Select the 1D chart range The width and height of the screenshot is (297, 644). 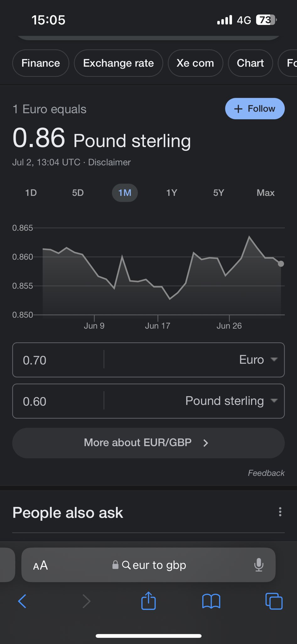pyautogui.click(x=31, y=193)
